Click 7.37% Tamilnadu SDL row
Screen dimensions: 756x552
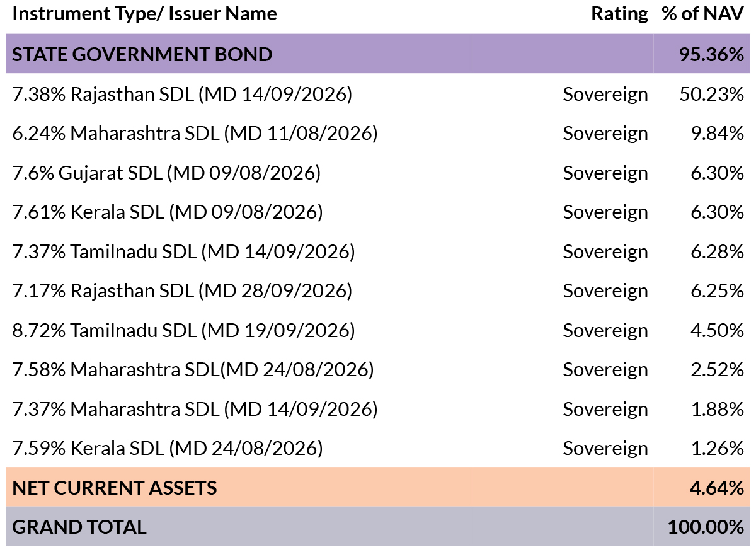click(183, 252)
